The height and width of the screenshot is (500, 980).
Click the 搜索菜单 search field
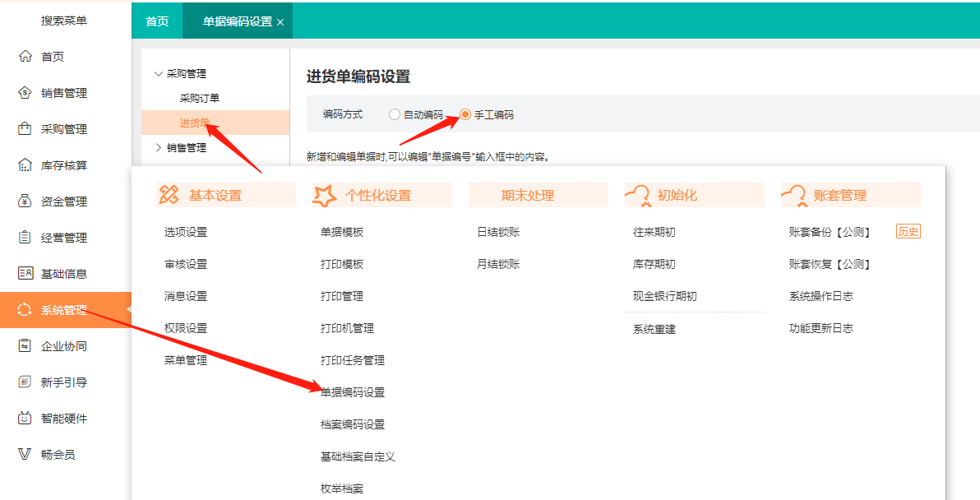pyautogui.click(x=64, y=21)
